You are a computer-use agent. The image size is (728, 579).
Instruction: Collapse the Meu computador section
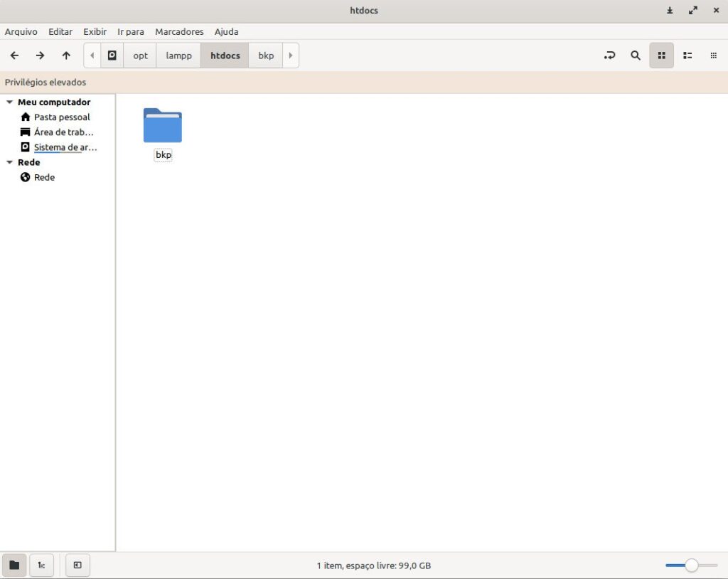(9, 102)
